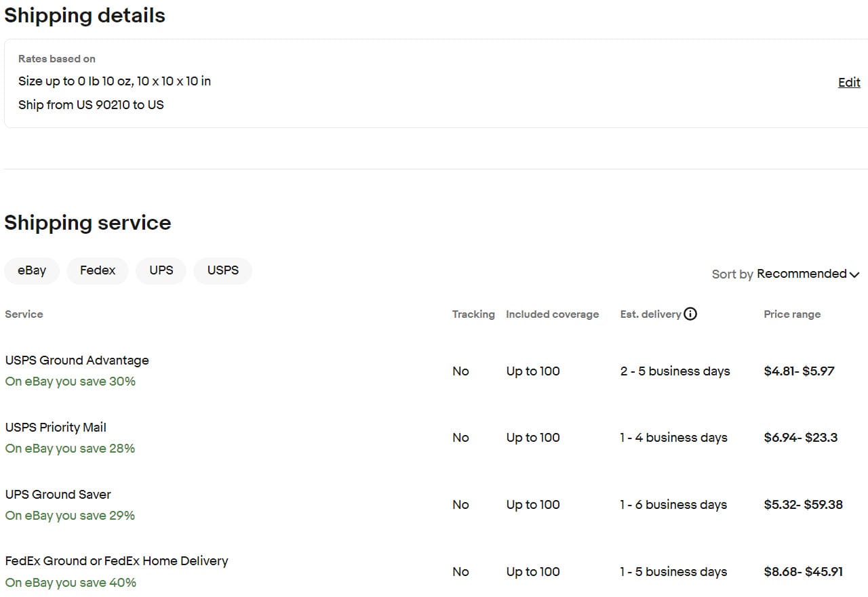This screenshot has width=868, height=597.
Task: Click the Edit link in shipping details
Action: (x=849, y=83)
